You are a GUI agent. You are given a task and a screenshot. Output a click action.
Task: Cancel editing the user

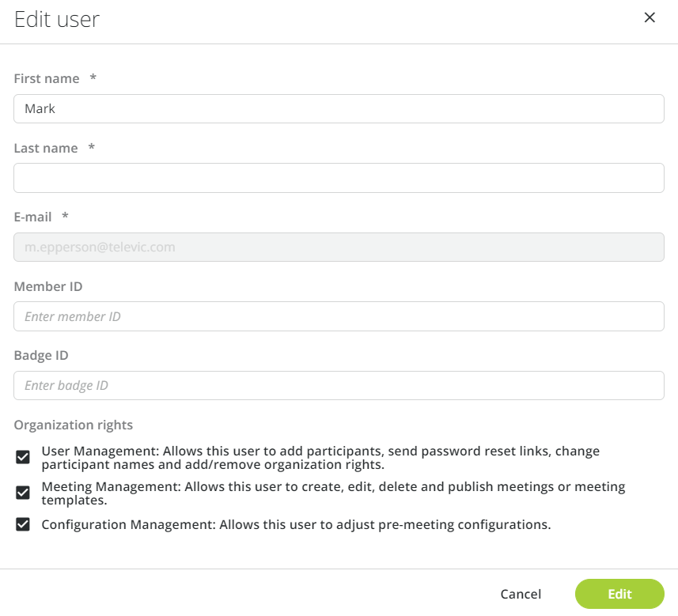[520, 594]
